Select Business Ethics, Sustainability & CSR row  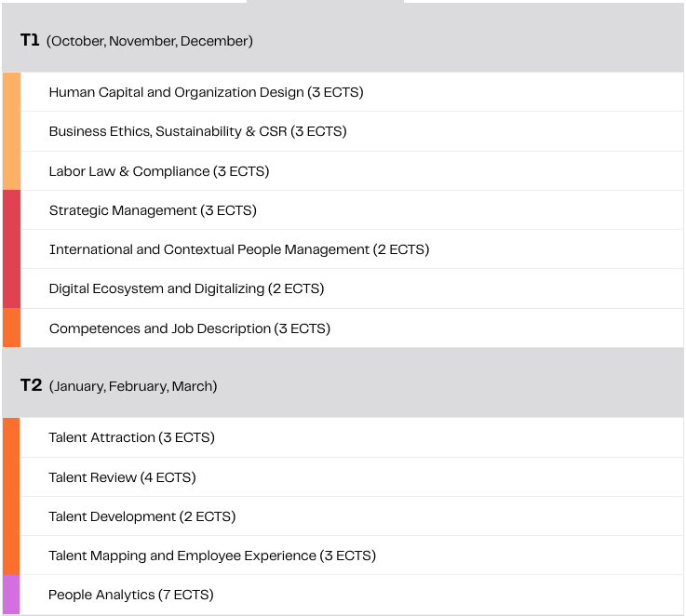[197, 131]
